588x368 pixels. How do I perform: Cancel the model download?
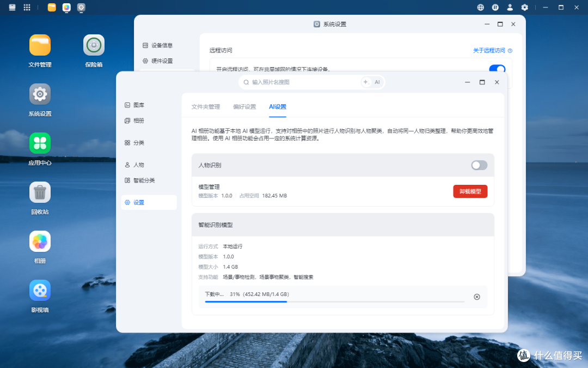[x=476, y=297]
